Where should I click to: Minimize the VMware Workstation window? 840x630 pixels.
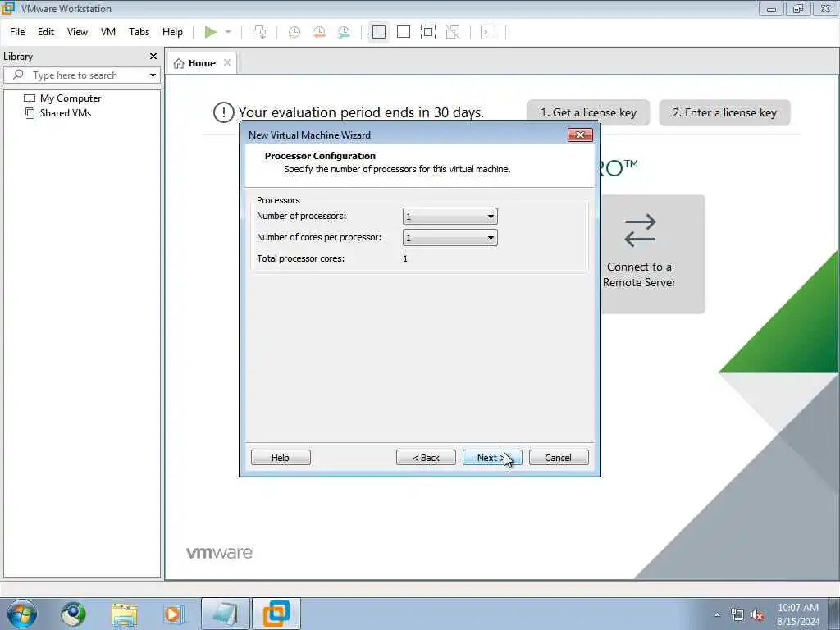click(771, 8)
